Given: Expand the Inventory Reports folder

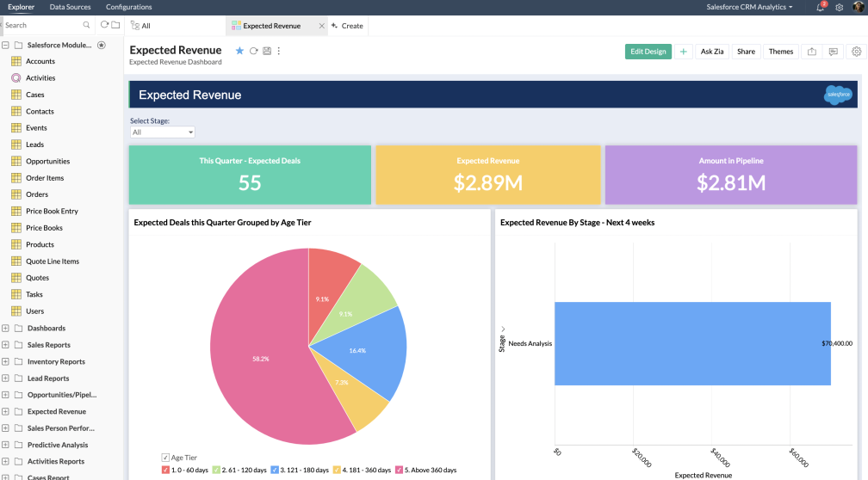Looking at the screenshot, I should [5, 361].
